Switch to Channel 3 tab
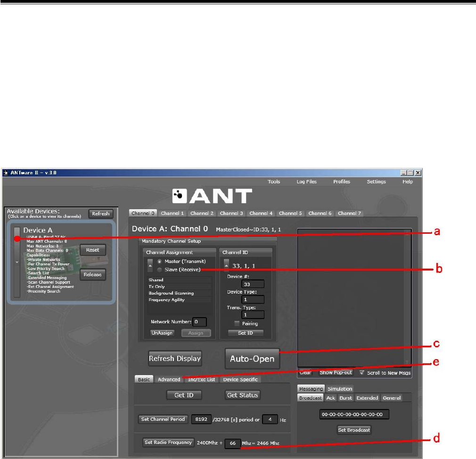 pos(231,213)
